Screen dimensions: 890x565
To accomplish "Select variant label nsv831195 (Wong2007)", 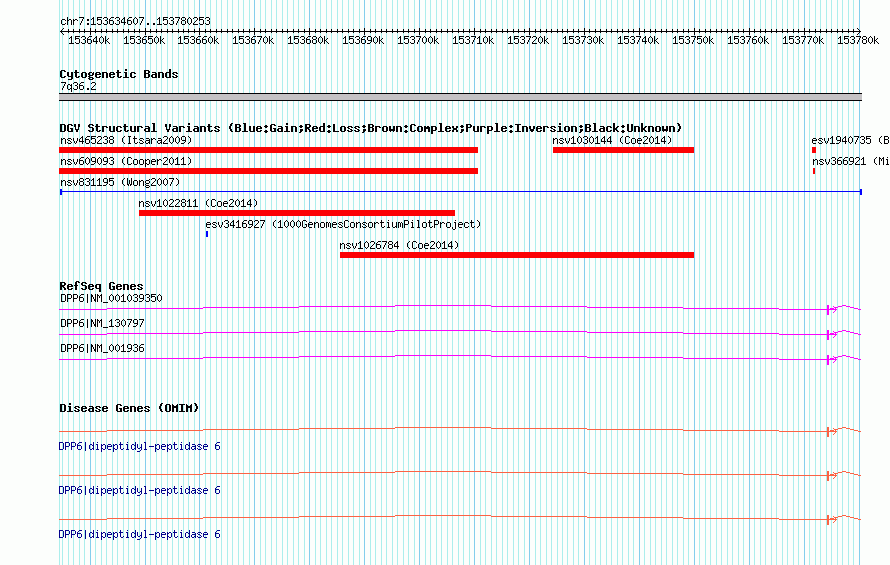I will click(x=120, y=182).
